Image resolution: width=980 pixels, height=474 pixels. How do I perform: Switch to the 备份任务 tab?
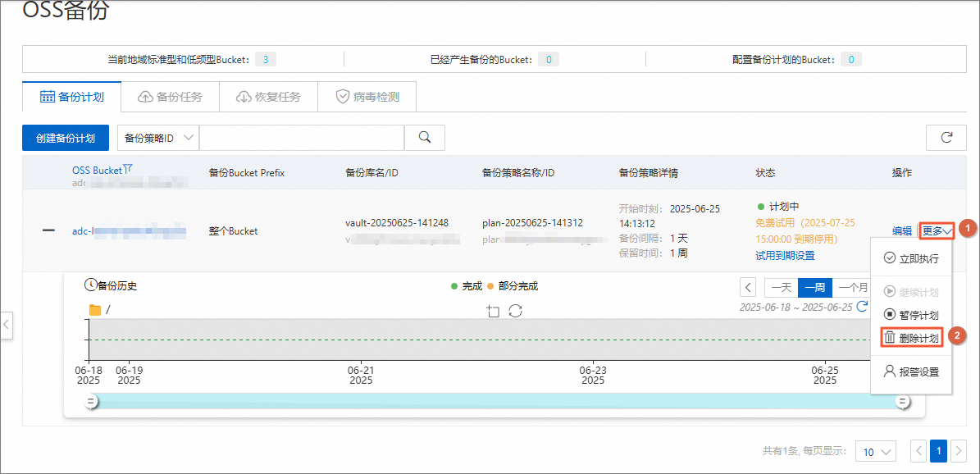pyautogui.click(x=170, y=97)
